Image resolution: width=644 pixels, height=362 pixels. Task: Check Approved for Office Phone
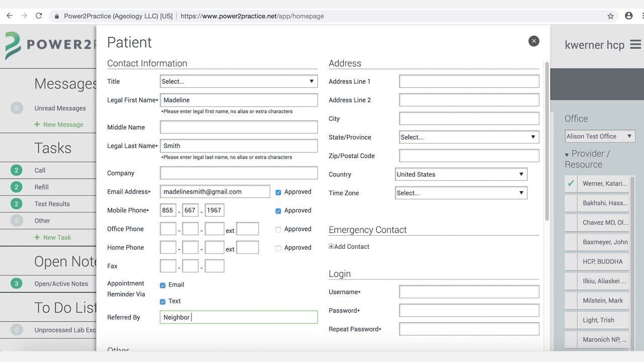point(278,229)
